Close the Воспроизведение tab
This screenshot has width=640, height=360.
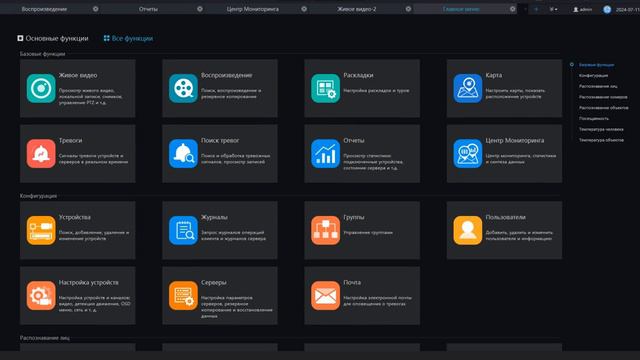[x=96, y=9]
